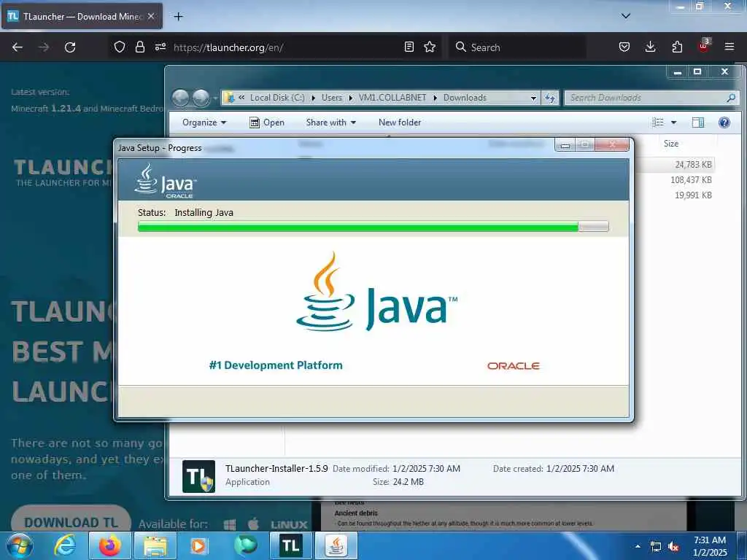This screenshot has width=747, height=560.
Task: Select the file sized 24,783 KB
Action: tap(693, 164)
